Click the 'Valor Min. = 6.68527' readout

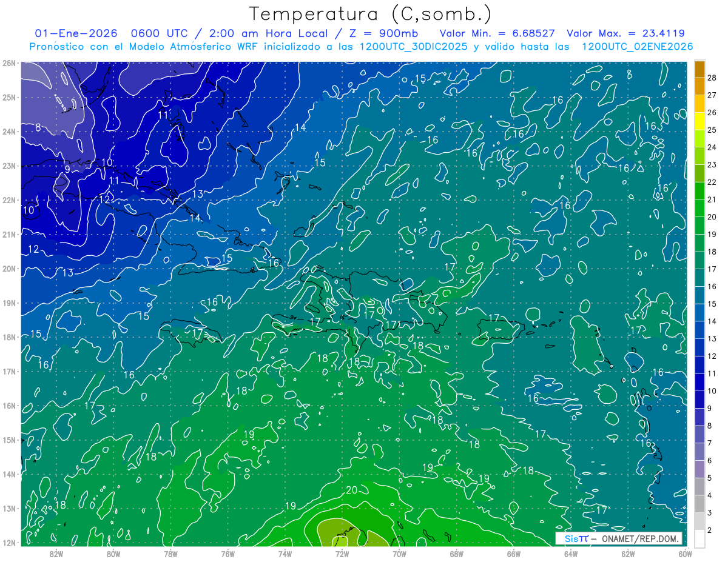[x=496, y=33]
